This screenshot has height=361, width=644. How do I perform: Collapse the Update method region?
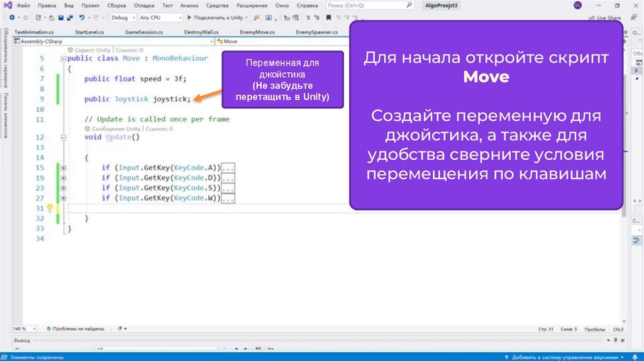point(64,137)
